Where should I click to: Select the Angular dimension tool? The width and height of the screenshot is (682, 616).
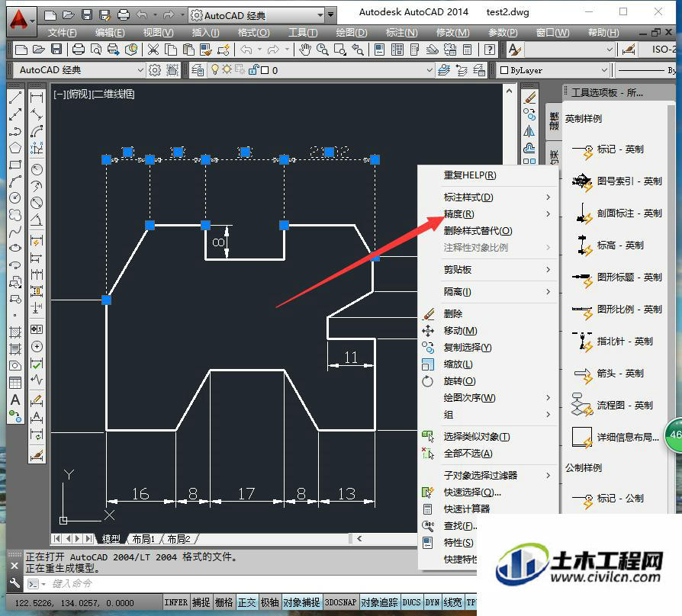[37, 220]
